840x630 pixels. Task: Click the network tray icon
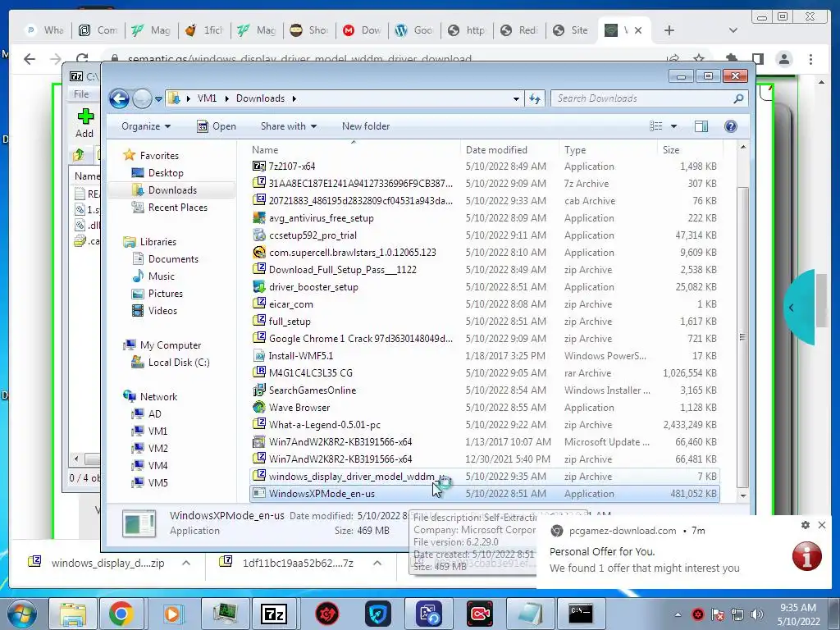click(x=737, y=614)
